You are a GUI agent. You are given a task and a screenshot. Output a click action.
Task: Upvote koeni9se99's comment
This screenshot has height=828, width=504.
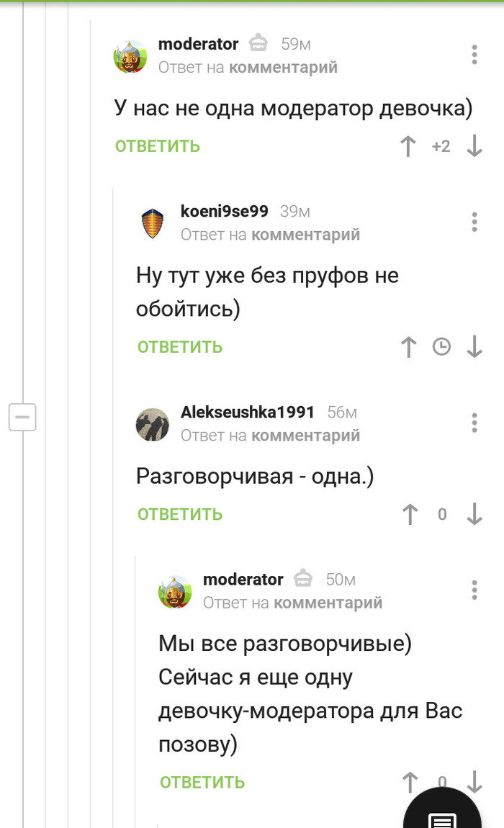click(x=408, y=347)
